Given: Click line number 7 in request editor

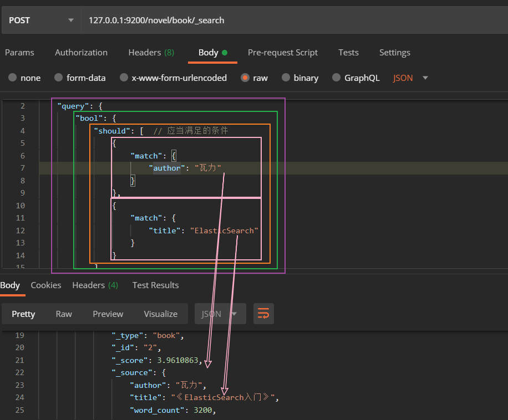Looking at the screenshot, I should pyautogui.click(x=23, y=168).
